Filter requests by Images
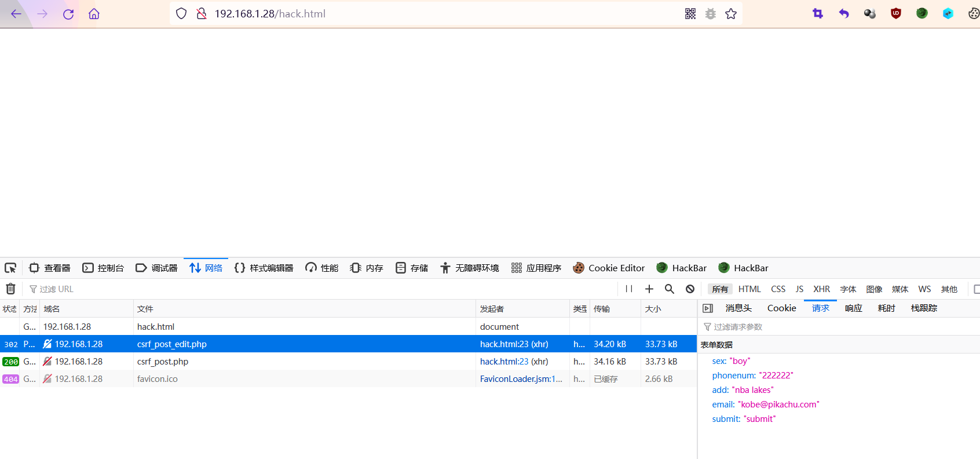 [874, 289]
